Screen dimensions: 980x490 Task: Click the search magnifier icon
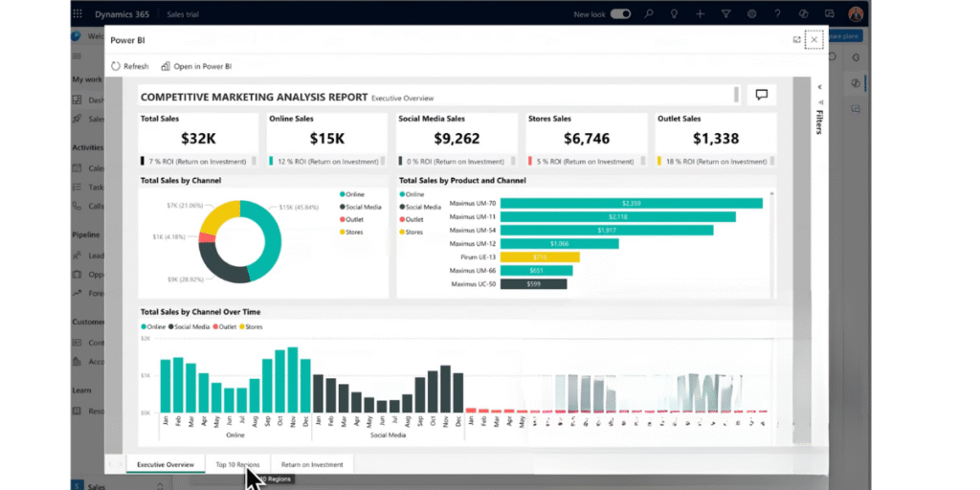pyautogui.click(x=649, y=14)
